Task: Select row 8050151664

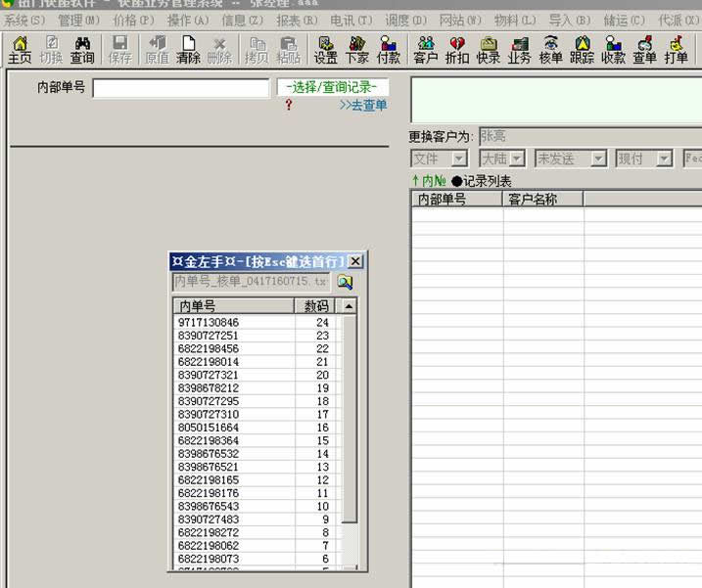Action: (257, 428)
